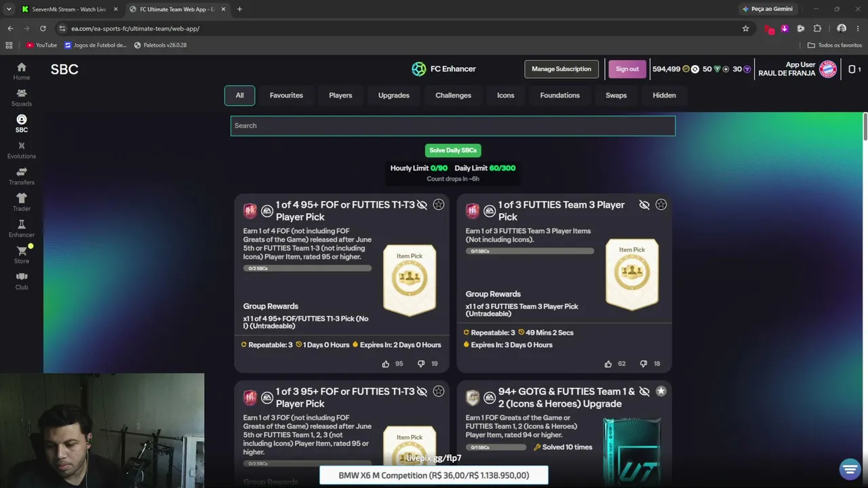Click the 0/2 SBCs progress bar

[307, 268]
